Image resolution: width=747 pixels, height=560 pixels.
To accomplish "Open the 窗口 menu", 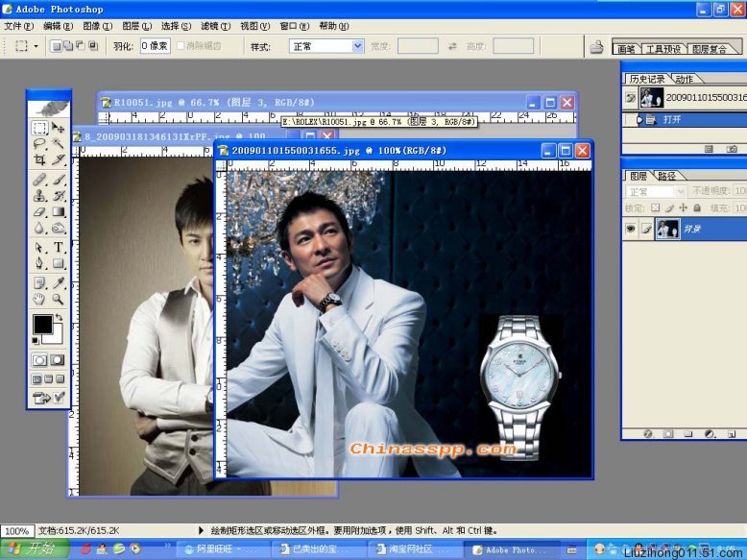I will tap(295, 26).
